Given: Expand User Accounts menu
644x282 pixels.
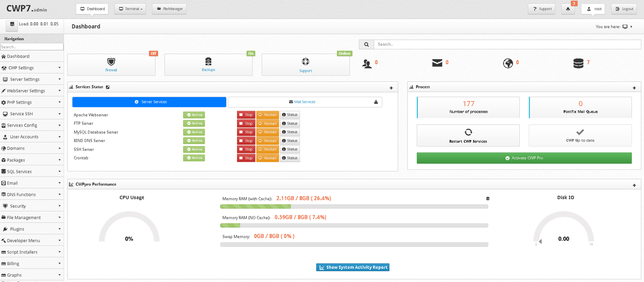Looking at the screenshot, I should (31, 137).
